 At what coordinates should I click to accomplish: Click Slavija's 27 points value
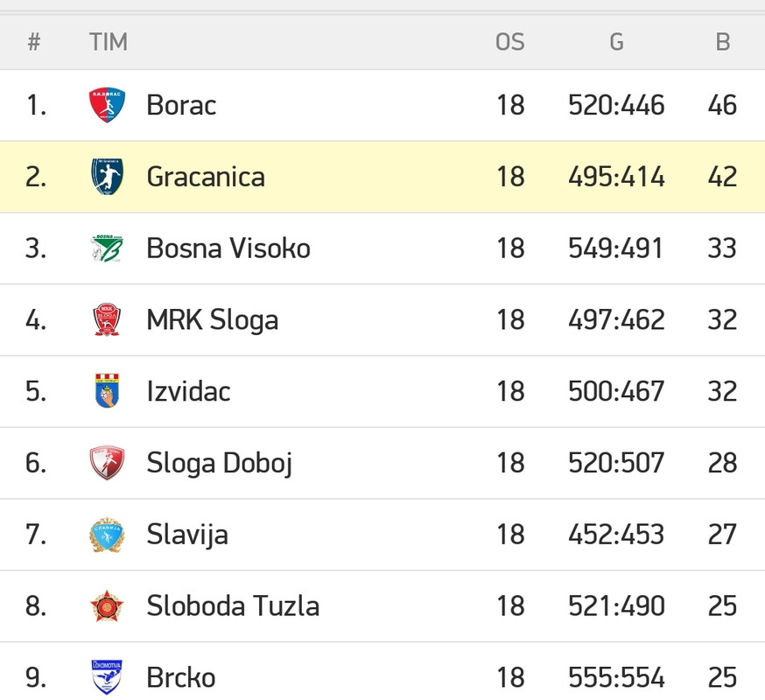[722, 535]
